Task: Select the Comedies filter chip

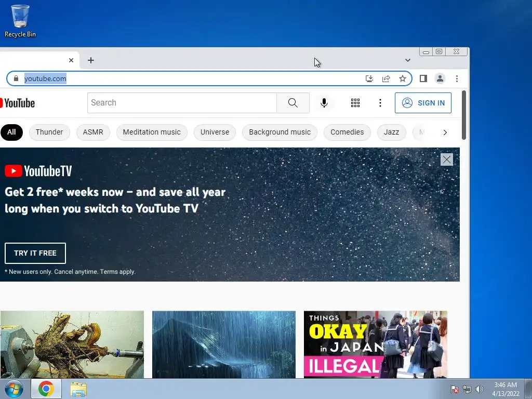Action: (347, 132)
